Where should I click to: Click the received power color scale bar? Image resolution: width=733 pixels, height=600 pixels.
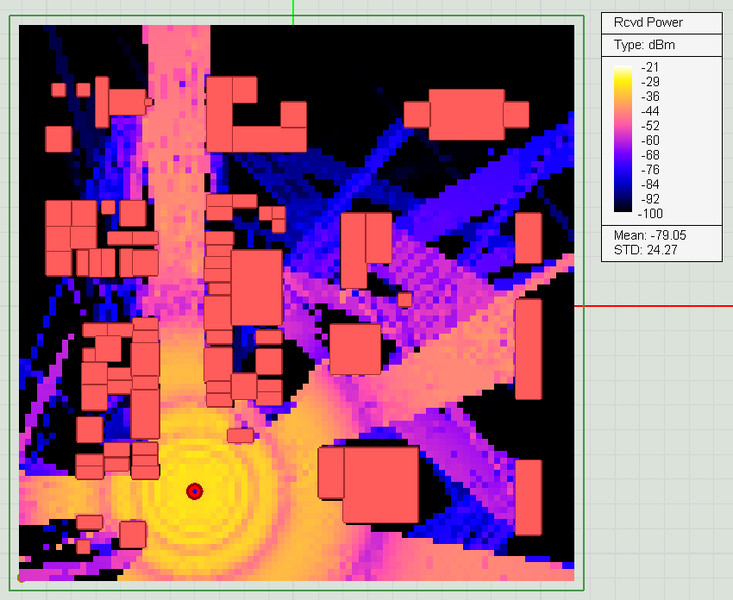pyautogui.click(x=623, y=139)
